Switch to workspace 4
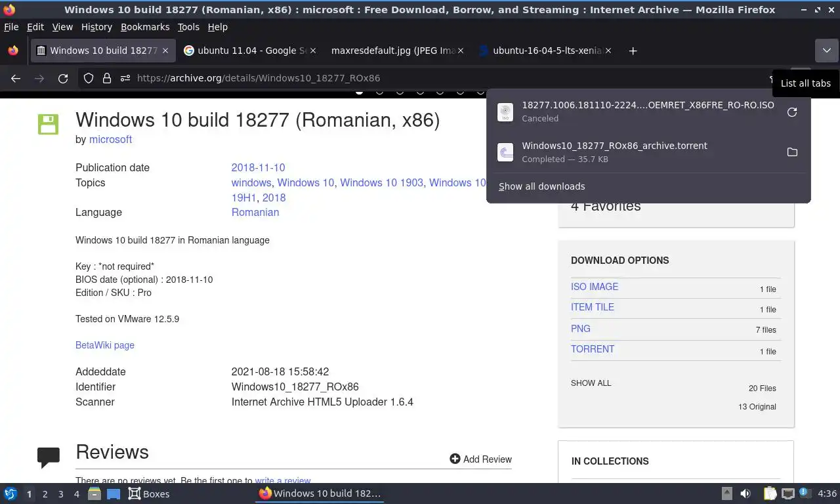The height and width of the screenshot is (504, 840). (x=76, y=493)
